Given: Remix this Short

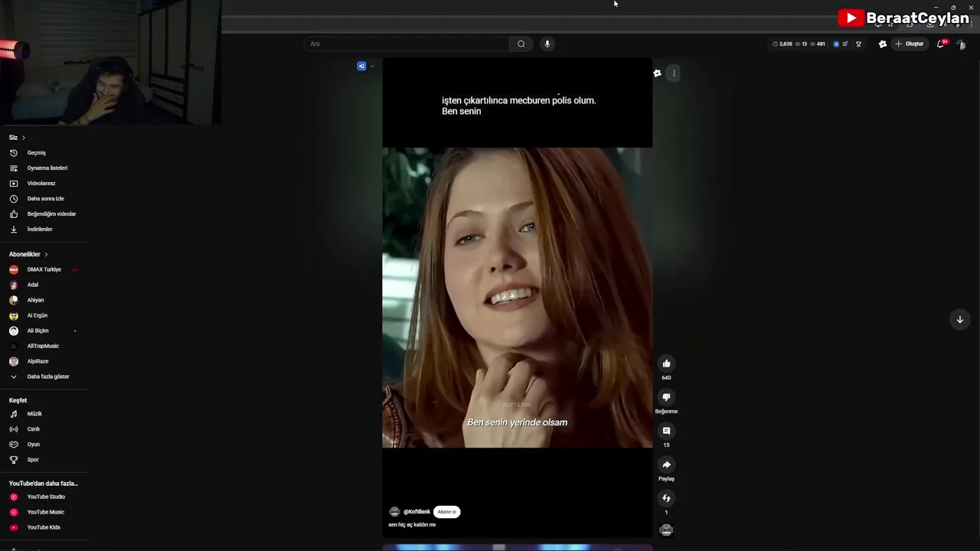Looking at the screenshot, I should tap(666, 498).
